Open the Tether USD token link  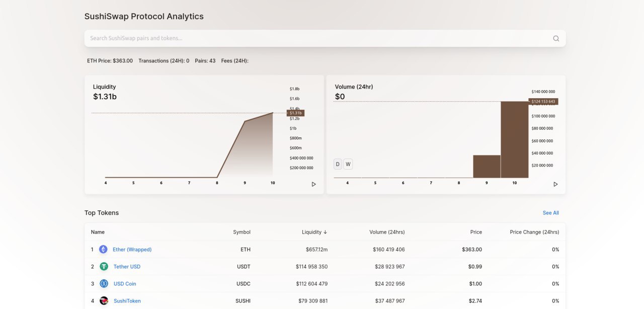(127, 266)
